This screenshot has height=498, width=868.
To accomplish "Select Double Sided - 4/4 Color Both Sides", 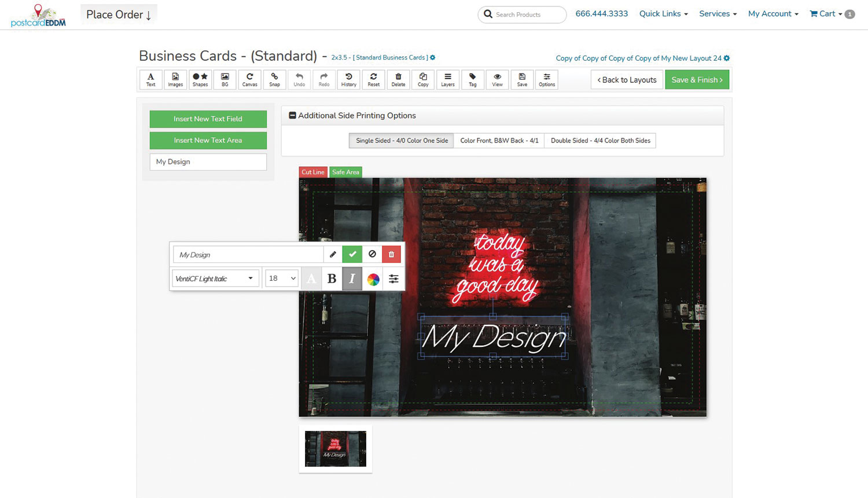I will tap(600, 140).
